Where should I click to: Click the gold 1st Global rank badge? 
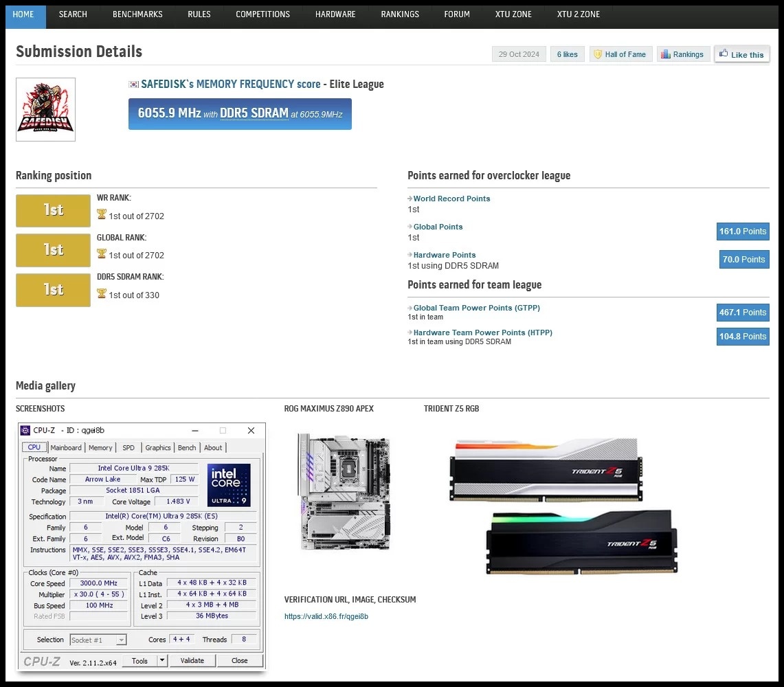[x=53, y=250]
